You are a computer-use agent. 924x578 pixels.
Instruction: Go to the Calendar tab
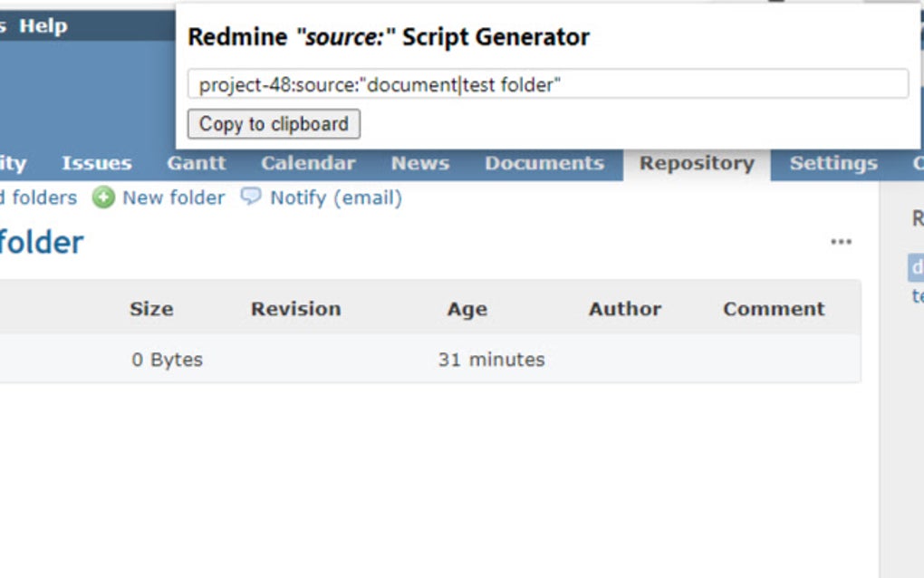(307, 164)
